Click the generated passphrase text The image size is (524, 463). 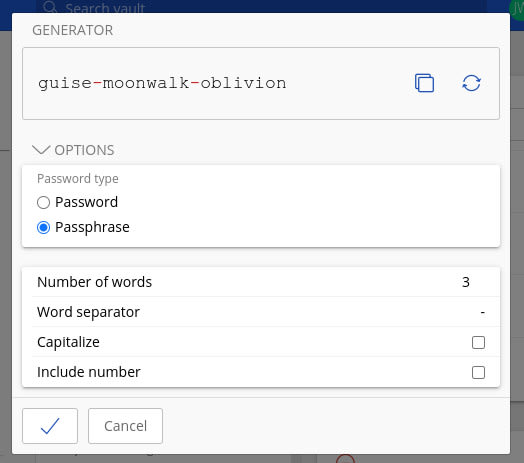coord(162,83)
